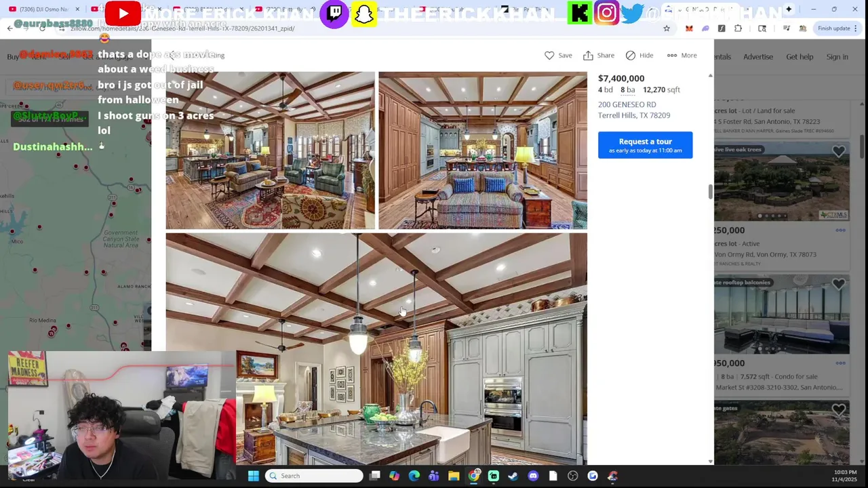
Task: Open the Market St condo listing
Action: click(x=778, y=388)
